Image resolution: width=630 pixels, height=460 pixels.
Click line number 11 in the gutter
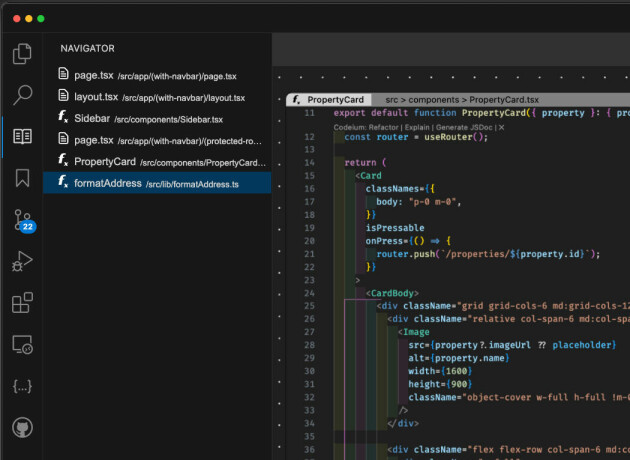309,113
